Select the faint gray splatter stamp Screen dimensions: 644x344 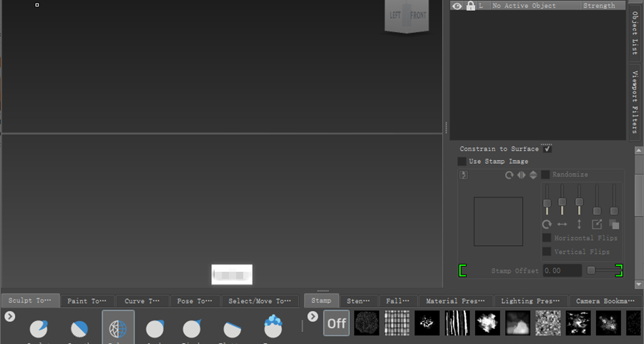tap(608, 323)
